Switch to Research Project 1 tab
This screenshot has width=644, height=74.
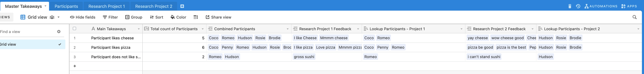[x=107, y=6]
